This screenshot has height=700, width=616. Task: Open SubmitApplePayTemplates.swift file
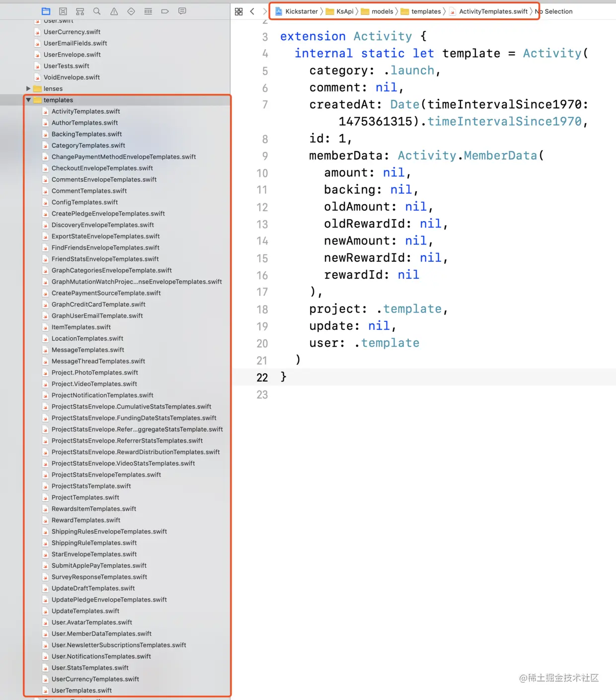(x=99, y=566)
